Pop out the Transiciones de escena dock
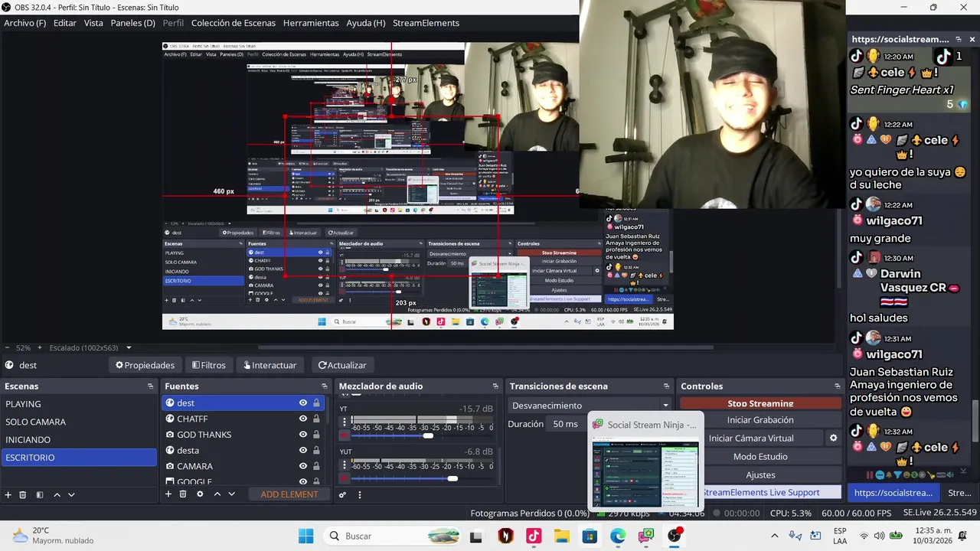 (x=665, y=386)
